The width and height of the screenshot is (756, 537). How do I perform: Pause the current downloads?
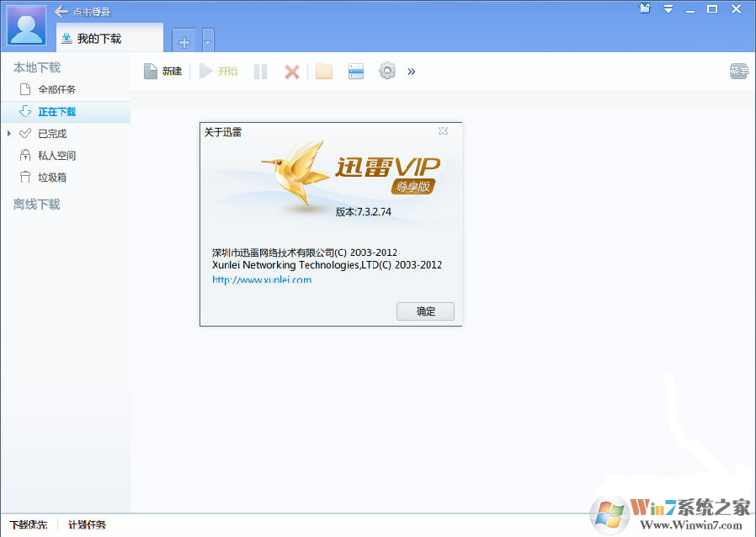260,71
